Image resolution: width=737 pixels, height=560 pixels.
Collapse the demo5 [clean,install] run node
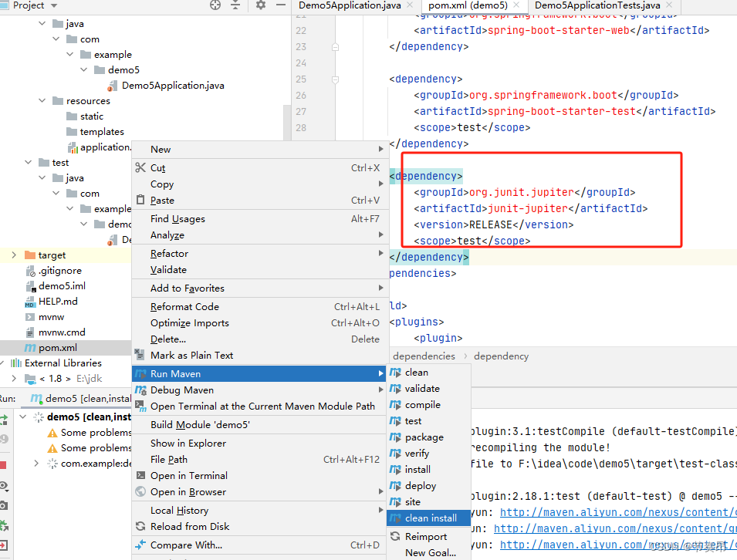coord(22,417)
